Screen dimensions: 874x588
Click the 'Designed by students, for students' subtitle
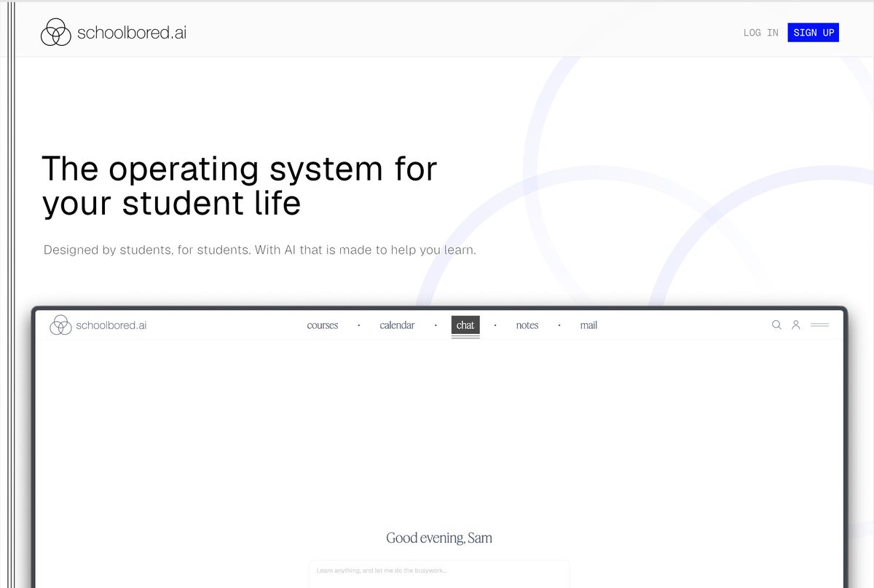259,250
